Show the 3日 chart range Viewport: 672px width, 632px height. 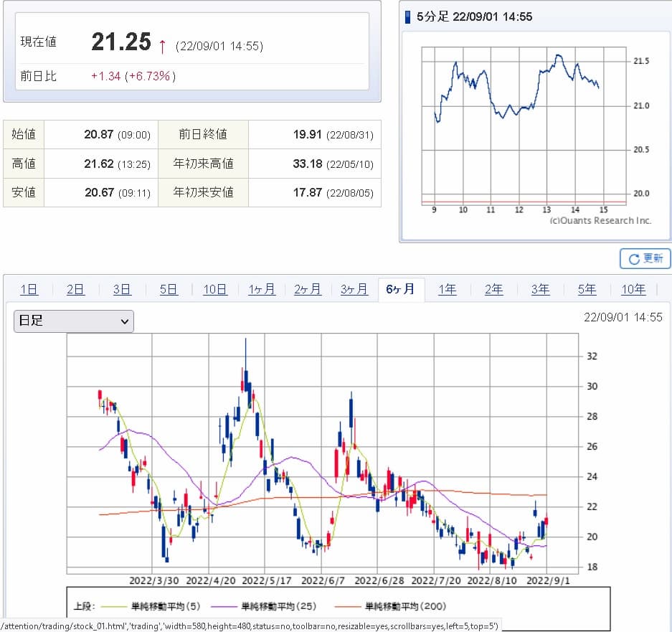122,290
